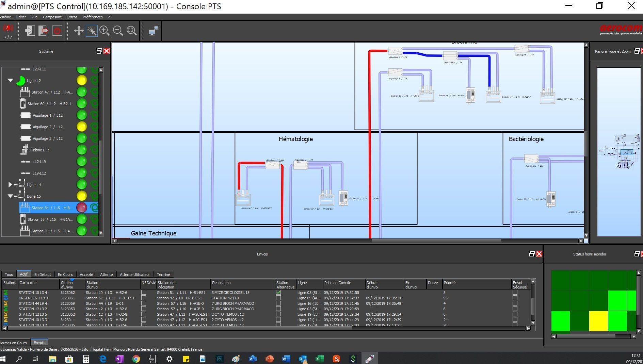Open the Editer menu
Screen dimensions: 643x364
[21, 17]
